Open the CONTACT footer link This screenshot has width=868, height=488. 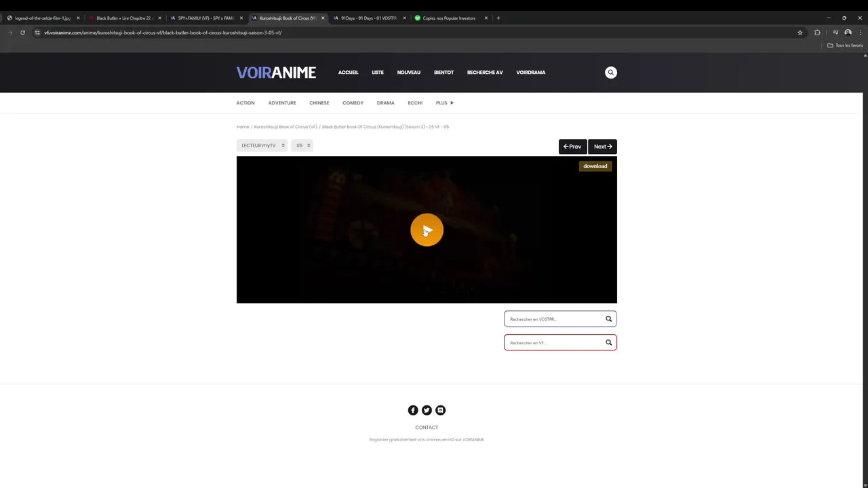pos(427,428)
